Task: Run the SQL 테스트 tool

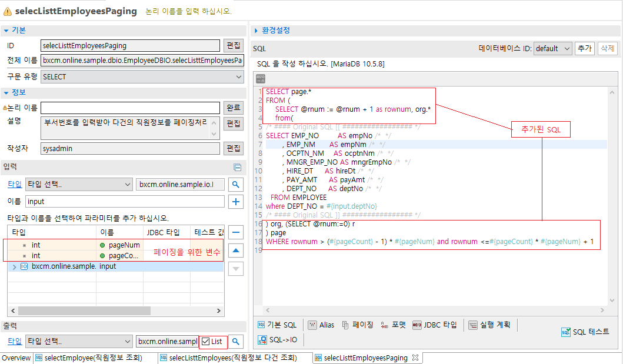Action: (585, 332)
